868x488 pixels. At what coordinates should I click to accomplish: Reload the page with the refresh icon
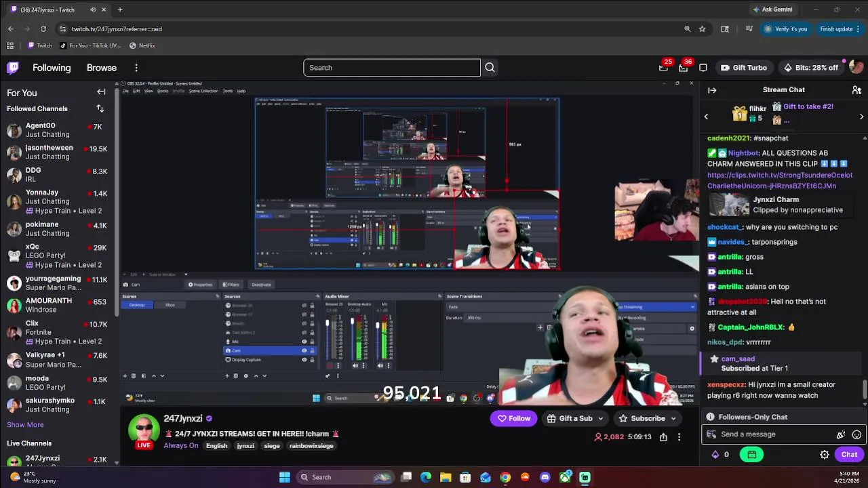tap(43, 29)
